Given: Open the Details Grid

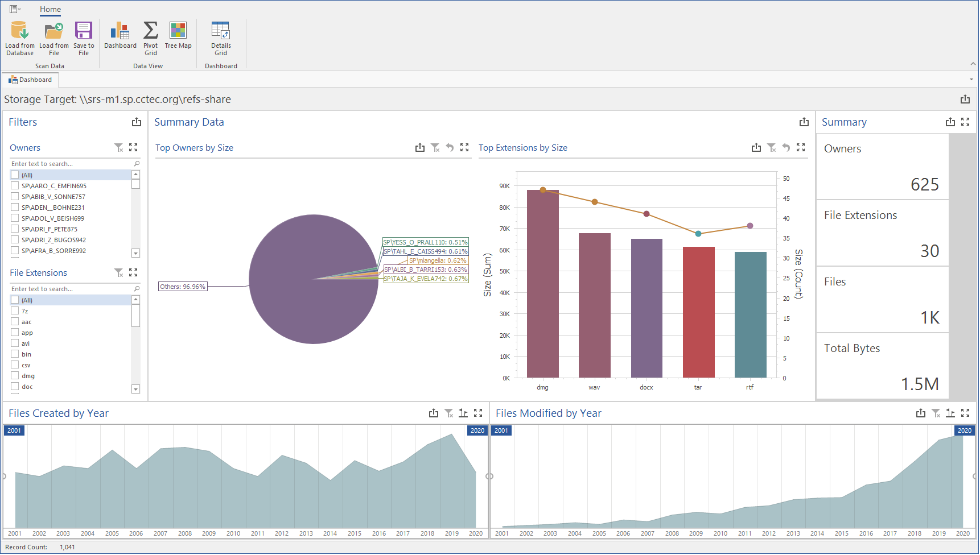Looking at the screenshot, I should point(221,31).
